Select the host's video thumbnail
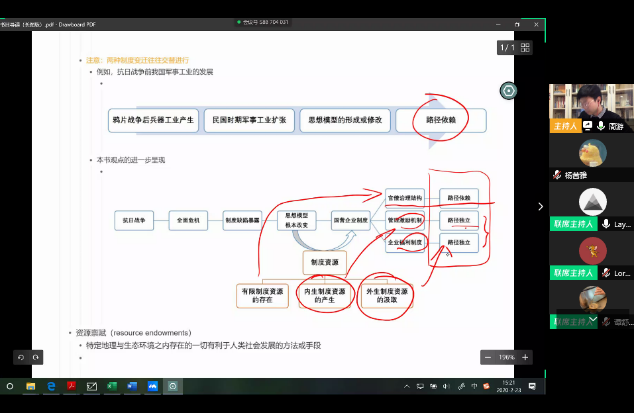Image resolution: width=634 pixels, height=413 pixels. point(591,103)
